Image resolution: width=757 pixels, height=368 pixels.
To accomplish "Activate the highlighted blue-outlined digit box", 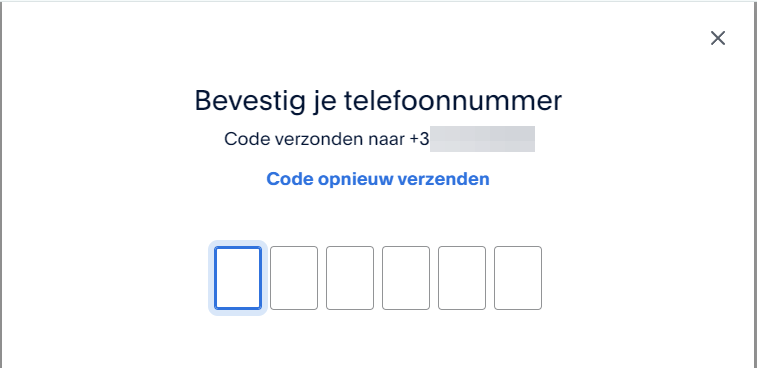I will [238, 278].
